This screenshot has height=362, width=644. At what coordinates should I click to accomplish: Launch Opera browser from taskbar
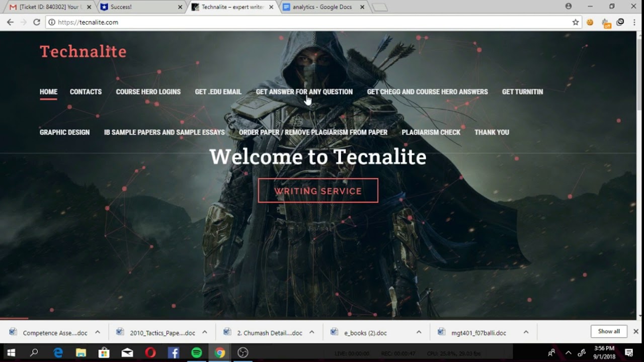(x=150, y=352)
